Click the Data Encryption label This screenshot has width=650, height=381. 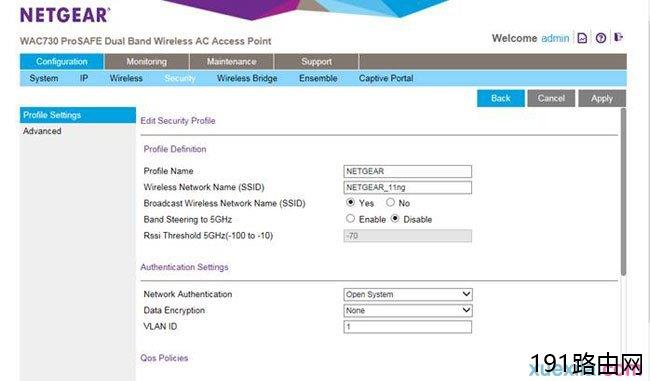click(174, 311)
